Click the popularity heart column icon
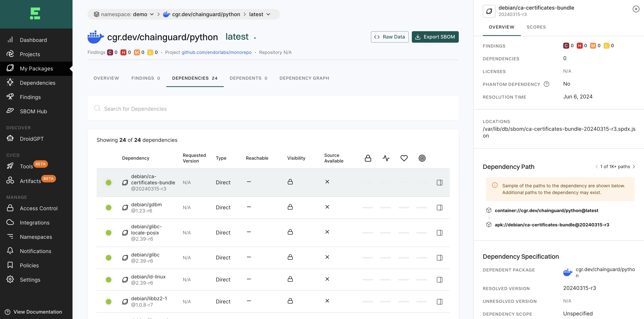The image size is (644, 319). 404,158
